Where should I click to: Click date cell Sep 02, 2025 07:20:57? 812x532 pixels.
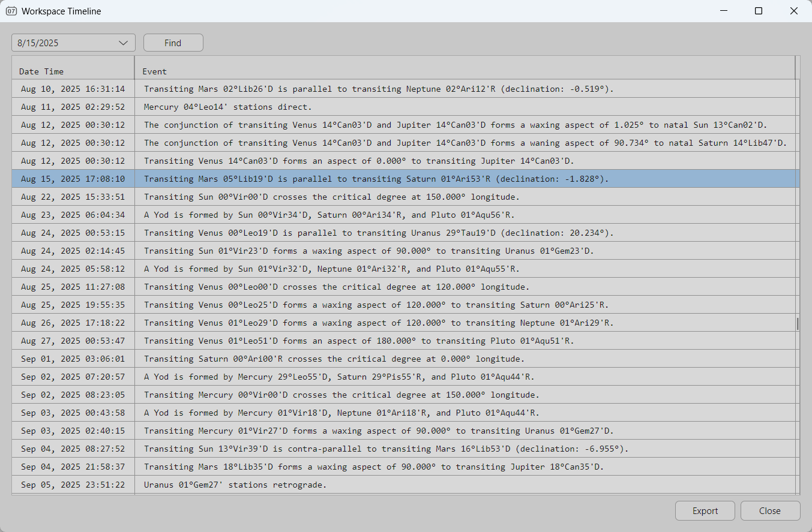tap(73, 377)
